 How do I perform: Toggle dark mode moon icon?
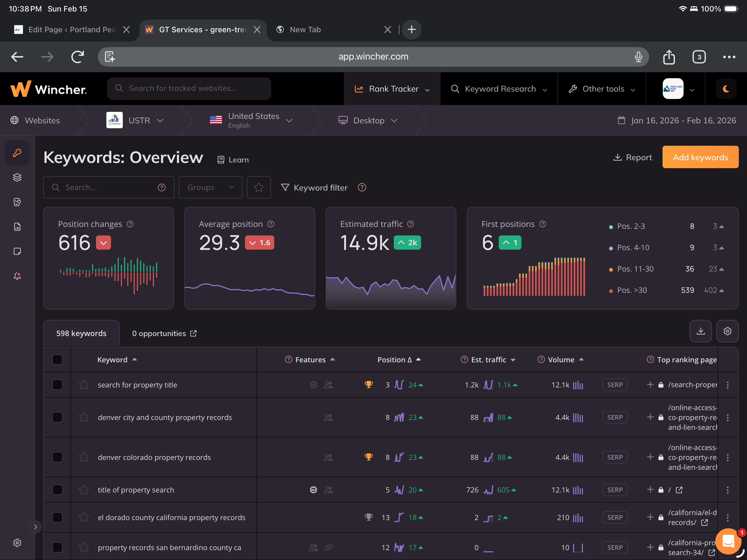(x=726, y=89)
